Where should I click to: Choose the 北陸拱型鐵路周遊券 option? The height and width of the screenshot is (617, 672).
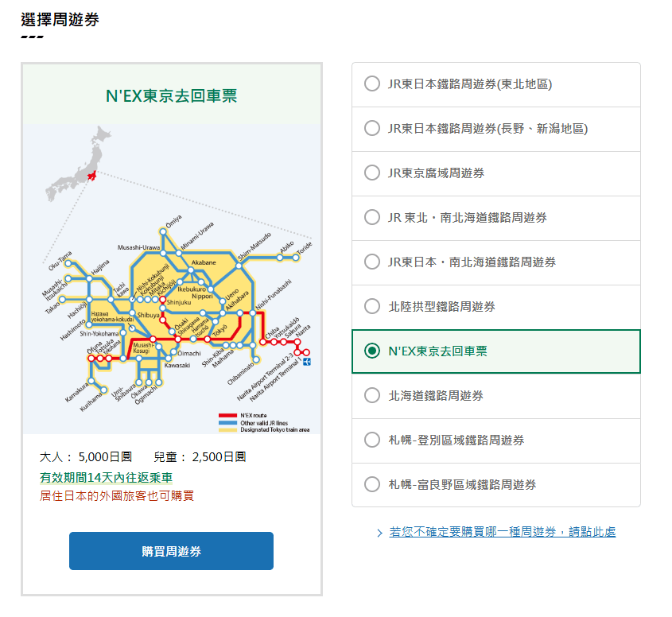(x=371, y=307)
